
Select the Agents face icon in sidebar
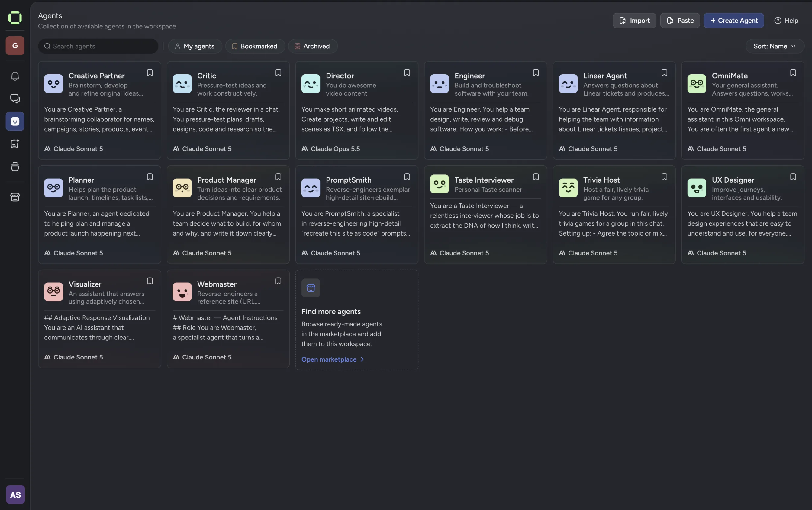(x=15, y=122)
